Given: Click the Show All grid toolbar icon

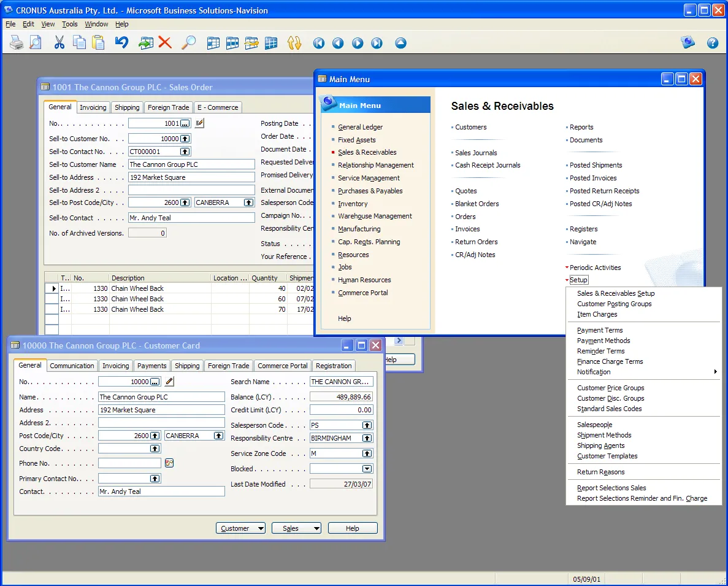Looking at the screenshot, I should (270, 43).
